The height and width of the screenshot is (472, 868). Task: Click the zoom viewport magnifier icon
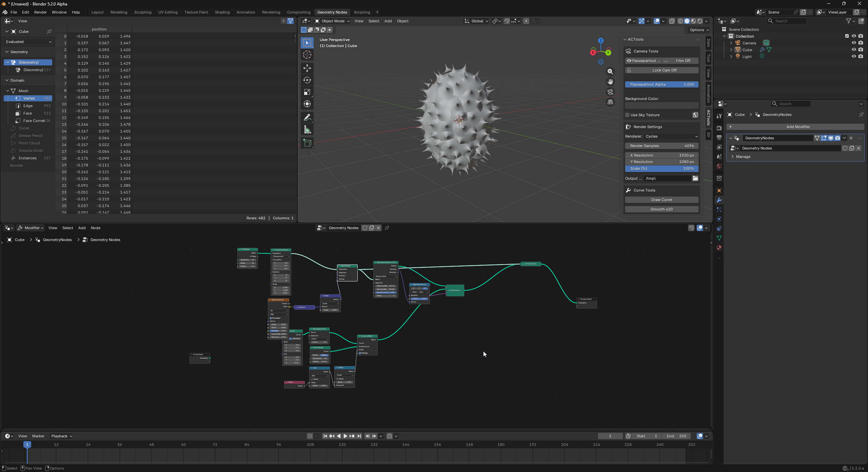coord(610,72)
